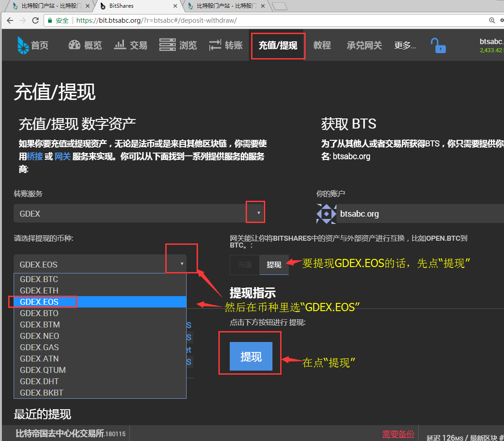Switch to the small 提现 tab
This screenshot has width=504, height=441.
point(274,264)
